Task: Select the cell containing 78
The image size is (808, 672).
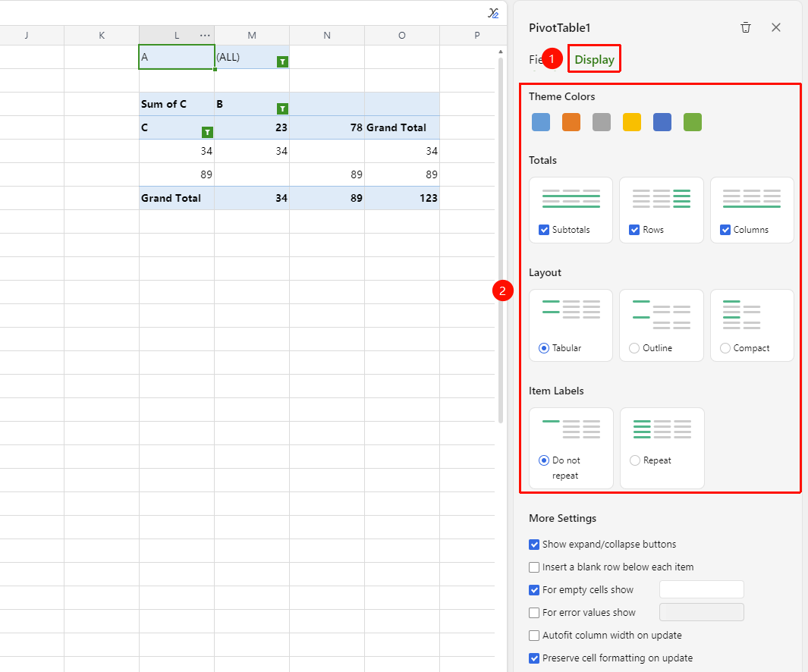Action: pos(327,127)
